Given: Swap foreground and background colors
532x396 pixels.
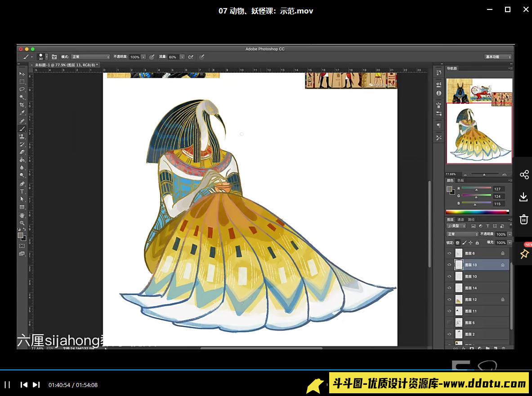Looking at the screenshot, I should point(24,230).
